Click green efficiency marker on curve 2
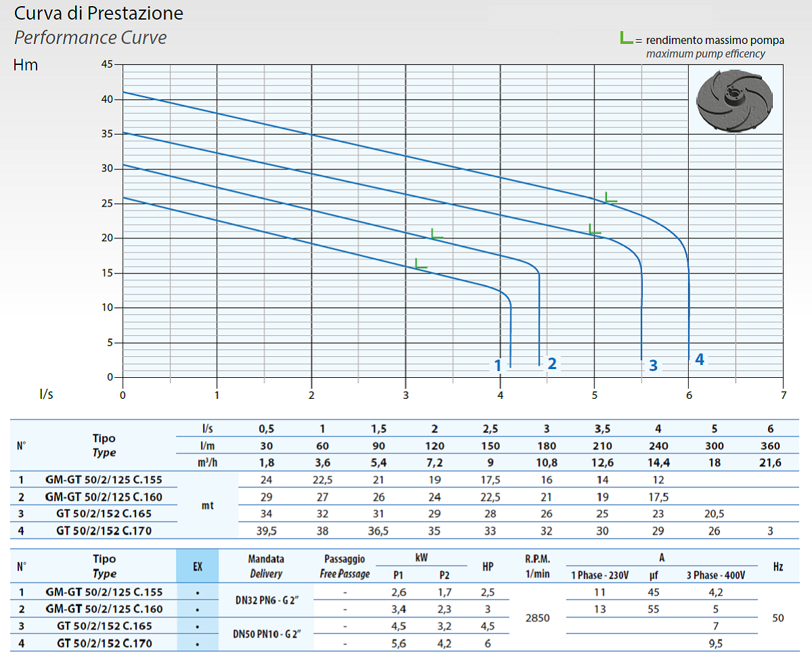Viewport: 812px width, 667px height. click(436, 234)
